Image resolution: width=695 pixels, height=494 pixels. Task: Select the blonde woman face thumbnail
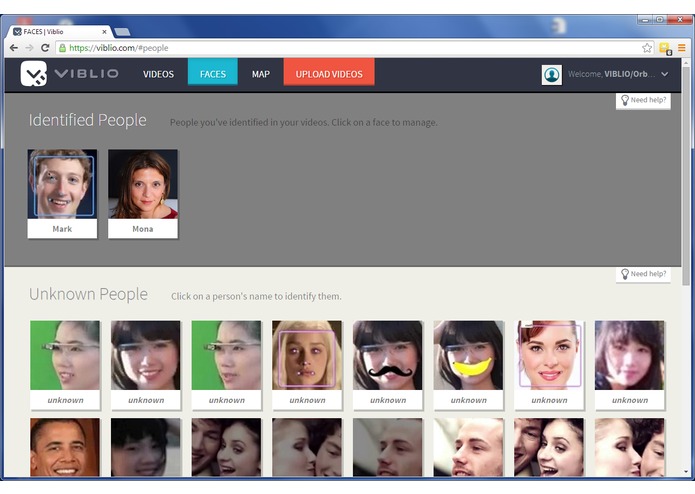click(307, 355)
